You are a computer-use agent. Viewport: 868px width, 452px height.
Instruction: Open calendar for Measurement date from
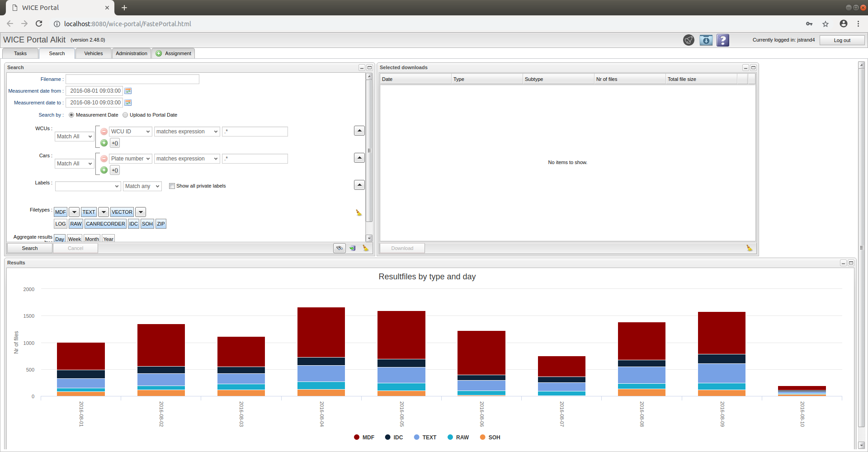pos(128,91)
